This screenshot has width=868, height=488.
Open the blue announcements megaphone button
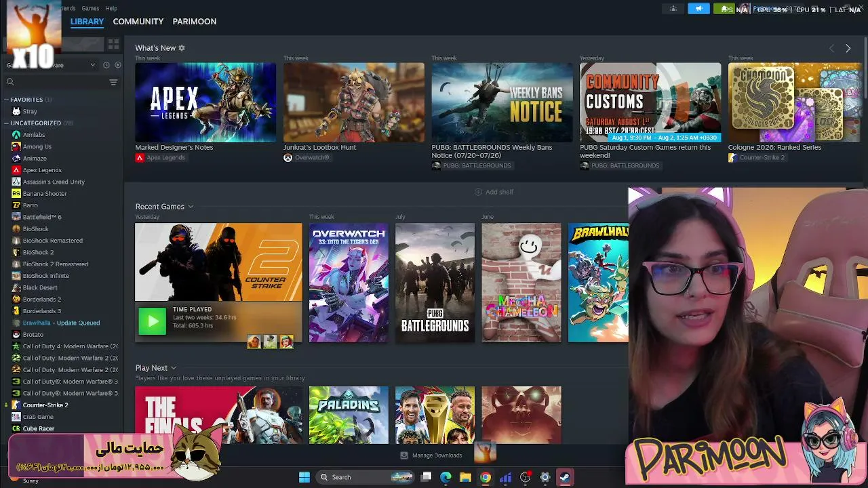click(698, 9)
